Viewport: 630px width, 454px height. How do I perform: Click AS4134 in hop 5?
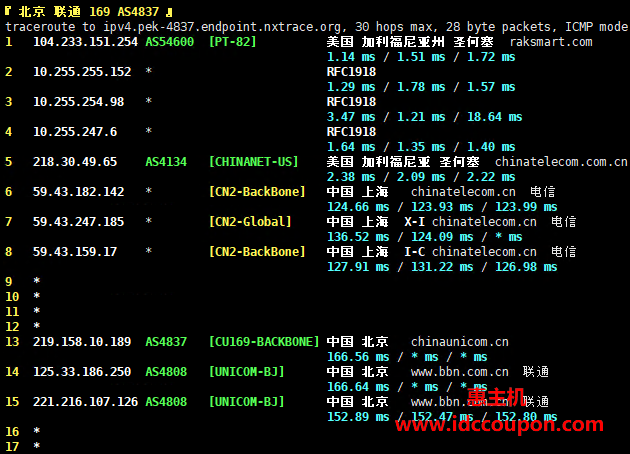[x=166, y=162]
